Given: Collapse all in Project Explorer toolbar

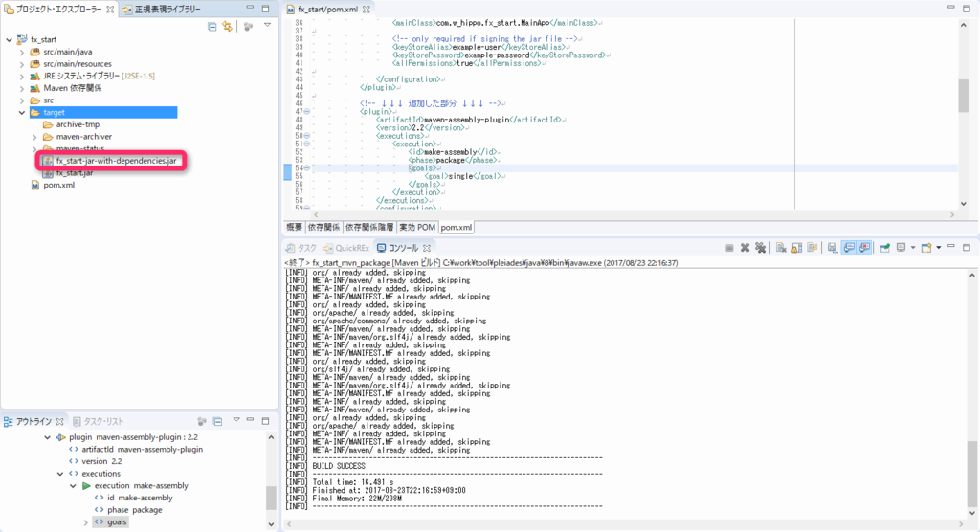Looking at the screenshot, I should 212,26.
